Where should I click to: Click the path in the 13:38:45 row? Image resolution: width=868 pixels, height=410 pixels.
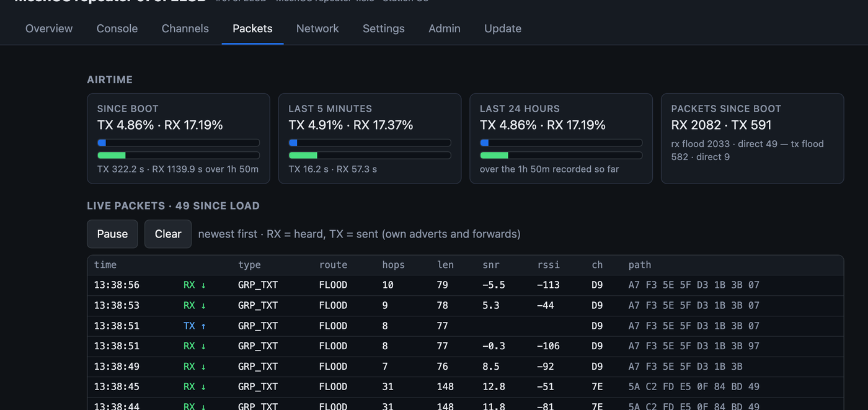coord(694,386)
